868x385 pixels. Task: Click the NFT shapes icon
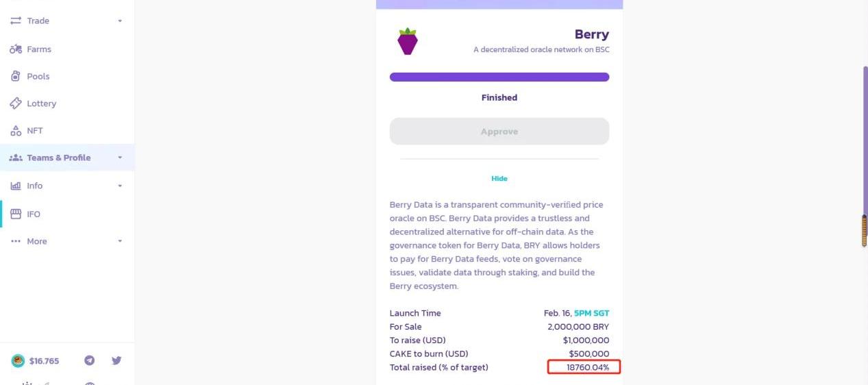16,131
